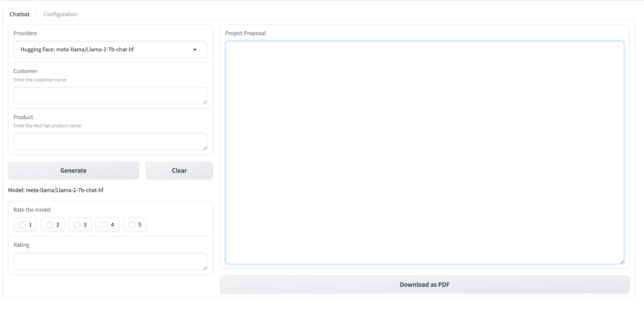Click the Project Proposal resize handle
Image resolution: width=644 pixels, height=313 pixels.
pos(622,262)
